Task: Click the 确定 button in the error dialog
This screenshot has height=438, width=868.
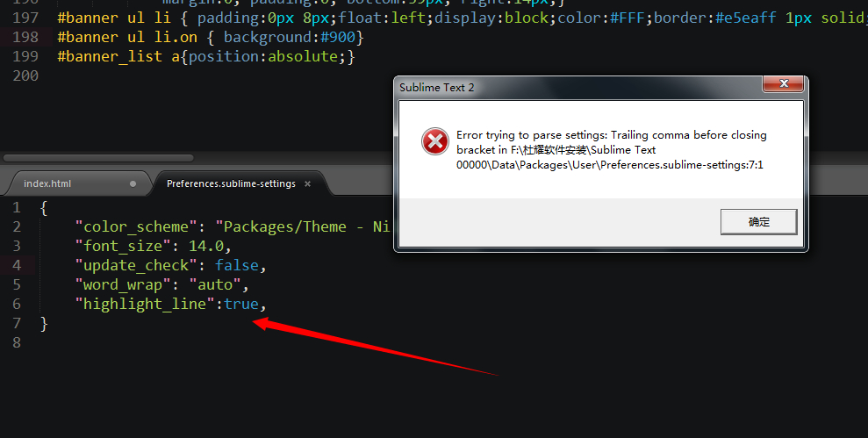Action: point(758,222)
